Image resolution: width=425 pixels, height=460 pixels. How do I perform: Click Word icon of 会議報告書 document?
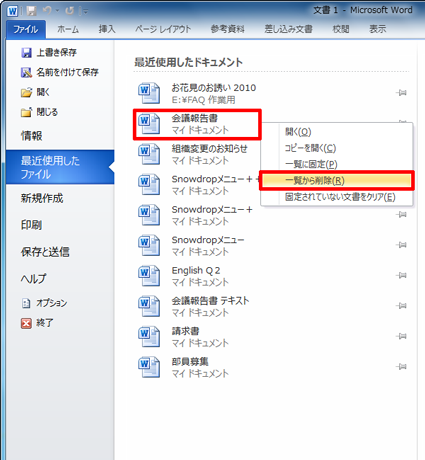click(x=149, y=124)
